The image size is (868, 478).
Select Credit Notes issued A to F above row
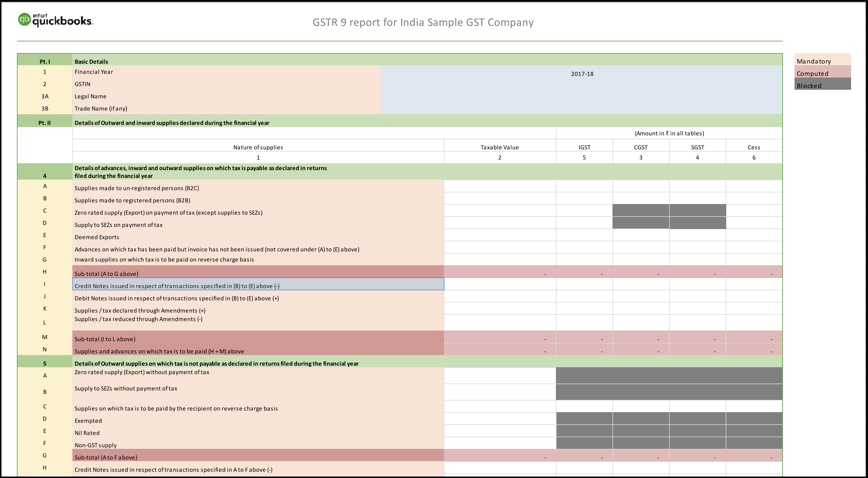coord(258,468)
